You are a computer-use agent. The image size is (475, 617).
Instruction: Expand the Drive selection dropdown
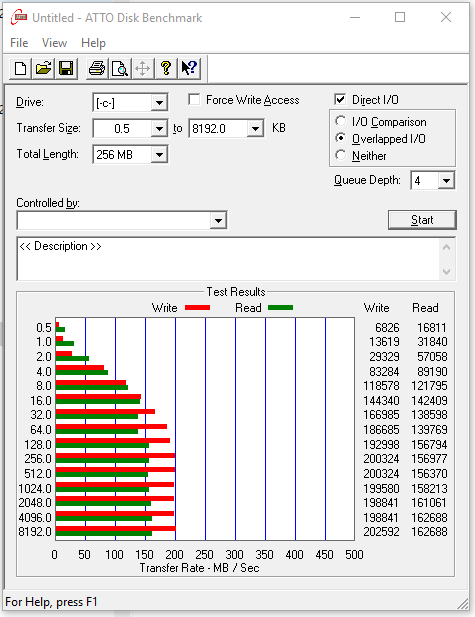159,103
